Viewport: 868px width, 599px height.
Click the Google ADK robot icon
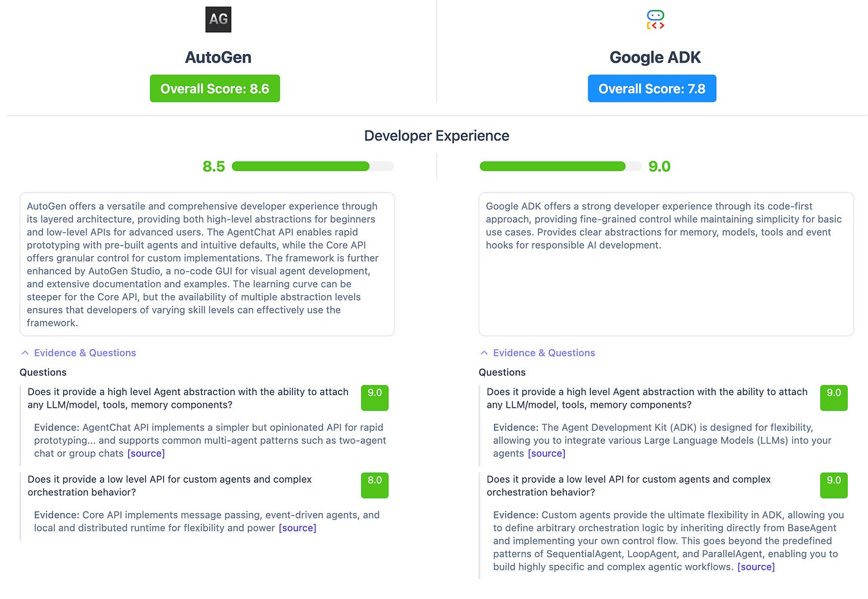[655, 18]
